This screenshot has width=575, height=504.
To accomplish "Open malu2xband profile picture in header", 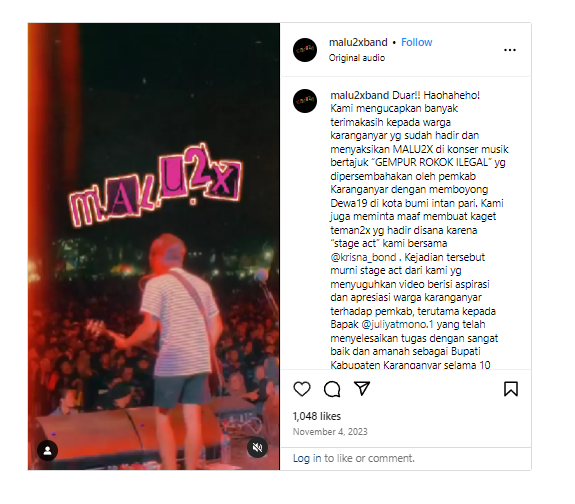I will [x=305, y=50].
